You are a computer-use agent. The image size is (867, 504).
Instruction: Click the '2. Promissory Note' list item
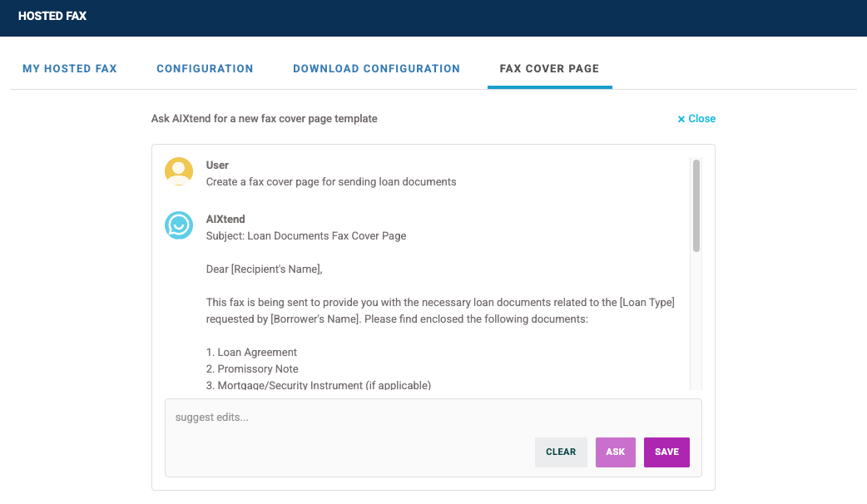tap(252, 368)
